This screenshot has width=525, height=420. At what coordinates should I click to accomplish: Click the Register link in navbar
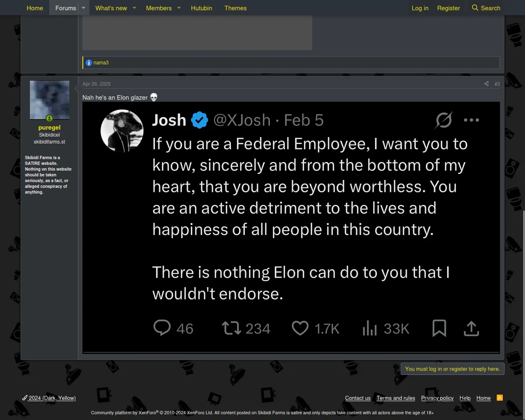coord(448,8)
